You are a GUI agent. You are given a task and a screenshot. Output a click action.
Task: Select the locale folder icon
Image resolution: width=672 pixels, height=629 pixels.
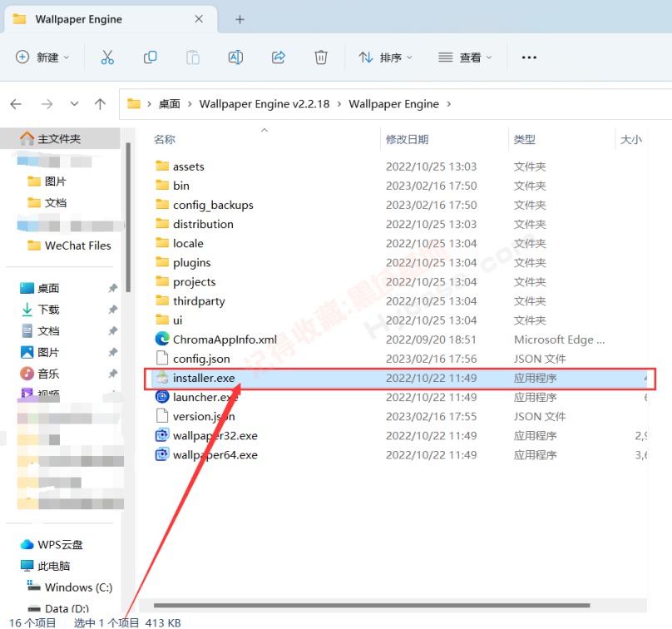(x=162, y=243)
